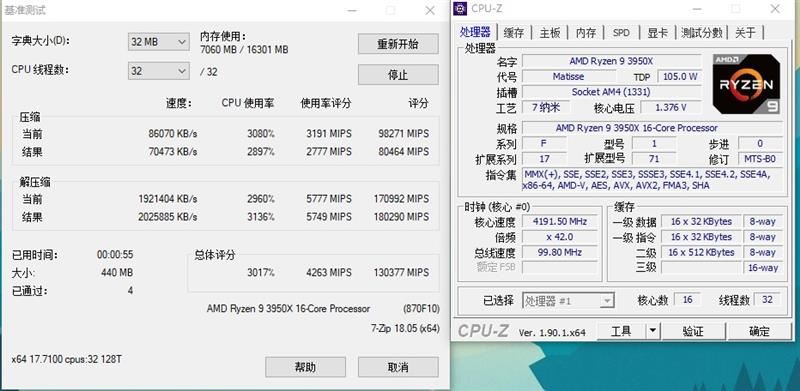
Task: Click the 总线速度 value 99.80 MHz
Action: 560,252
